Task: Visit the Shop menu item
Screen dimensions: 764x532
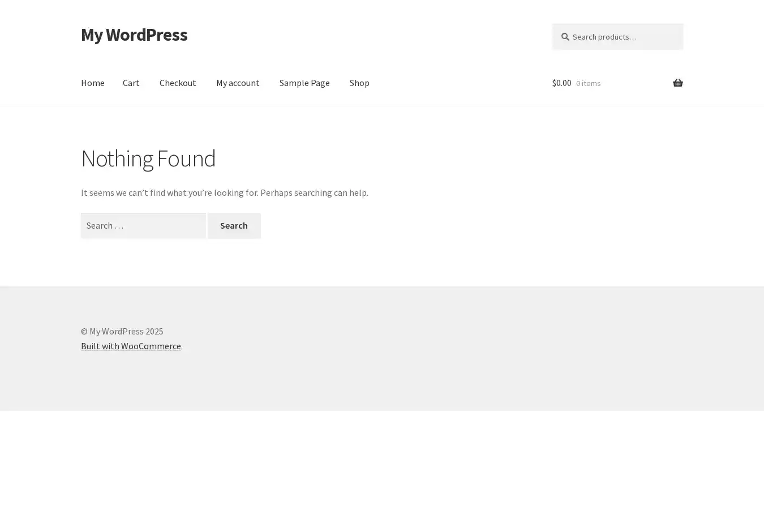Action: point(359,83)
